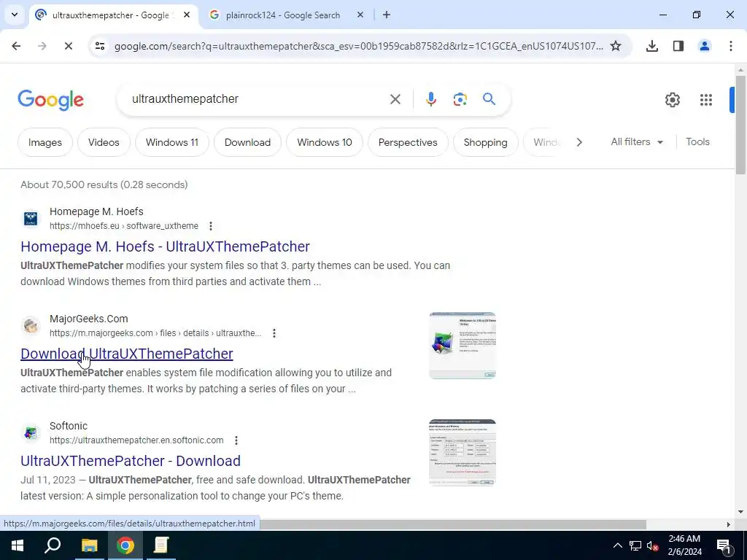Open Google quick settings gear
Image resolution: width=747 pixels, height=560 pixels.
click(672, 99)
